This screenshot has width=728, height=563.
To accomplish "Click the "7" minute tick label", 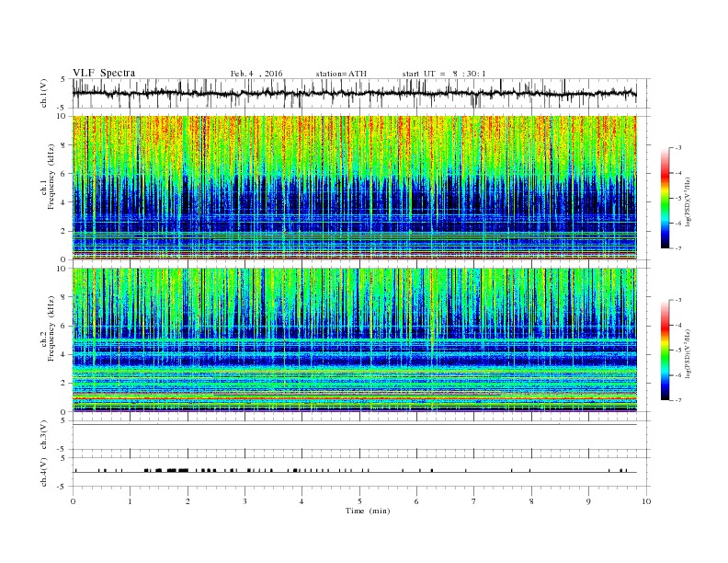I will pos(474,501).
